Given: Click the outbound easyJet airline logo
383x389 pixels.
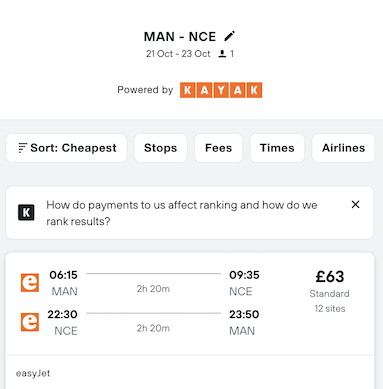Looking at the screenshot, I should click(x=30, y=283).
